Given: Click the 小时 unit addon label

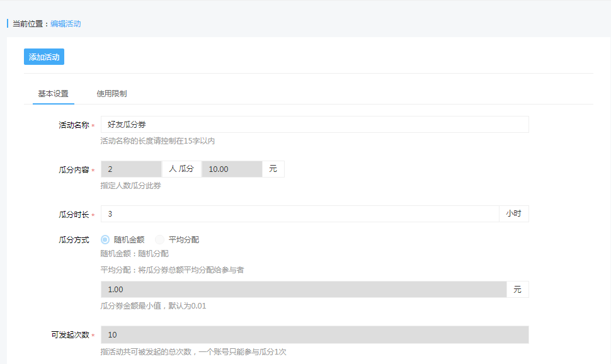Looking at the screenshot, I should click(514, 214).
